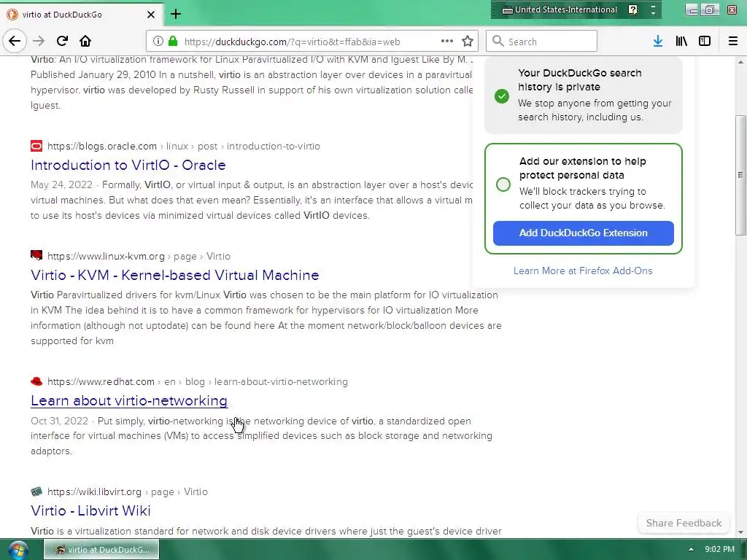Open Learn about virtio-networking result

point(129,400)
